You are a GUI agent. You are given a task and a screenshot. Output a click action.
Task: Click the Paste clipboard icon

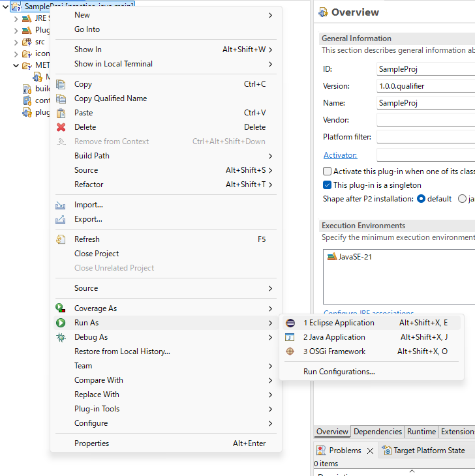(61, 113)
